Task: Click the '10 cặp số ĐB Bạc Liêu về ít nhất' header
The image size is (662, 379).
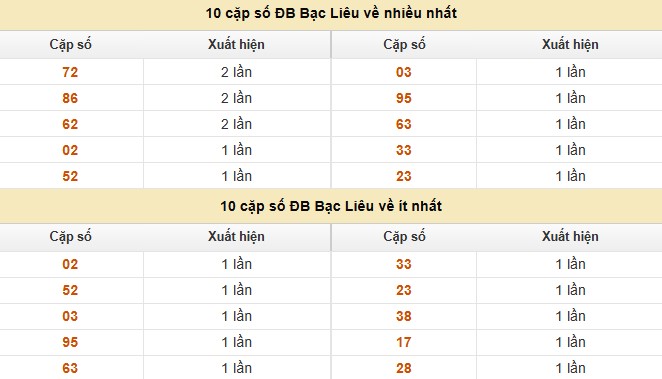Action: pos(331,206)
